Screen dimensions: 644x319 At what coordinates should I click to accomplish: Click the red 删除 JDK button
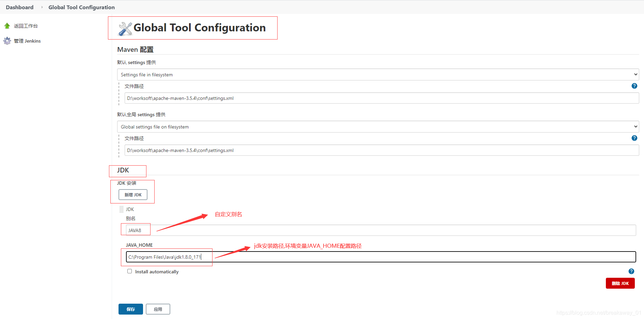tap(620, 283)
